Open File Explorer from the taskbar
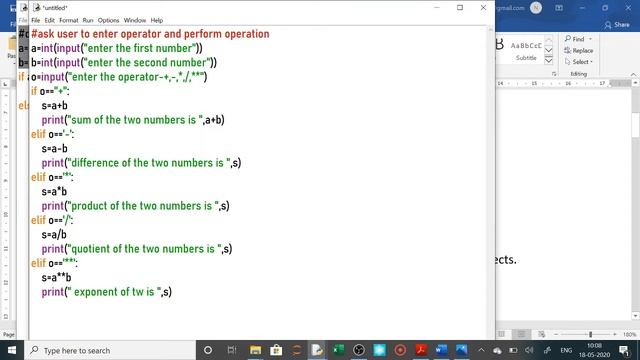The width and height of the screenshot is (640, 360). (256, 350)
